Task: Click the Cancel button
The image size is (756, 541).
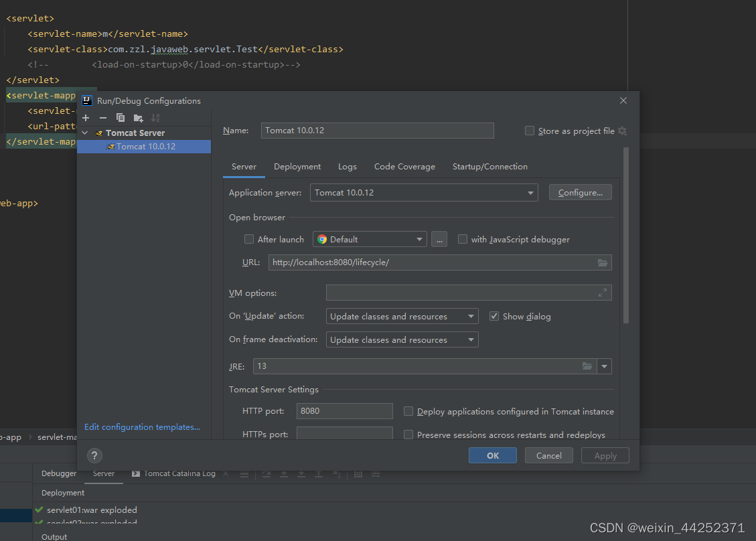Action: [x=548, y=456]
